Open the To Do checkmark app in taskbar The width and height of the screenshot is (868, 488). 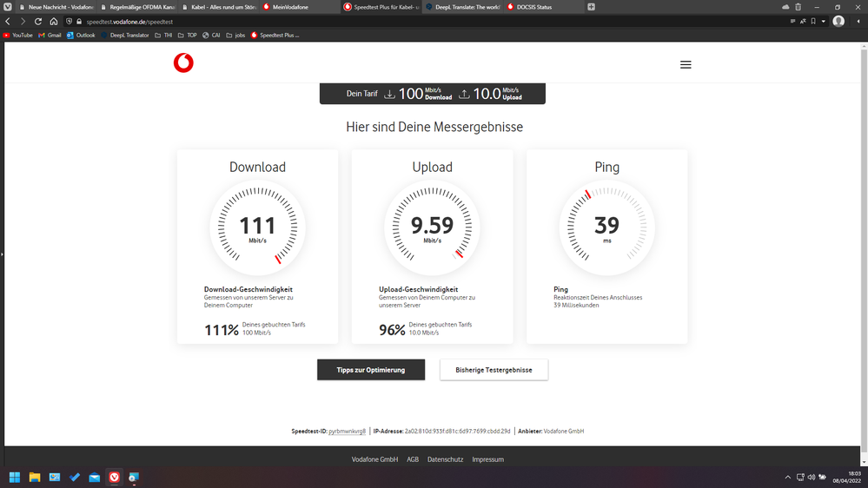coord(75,477)
